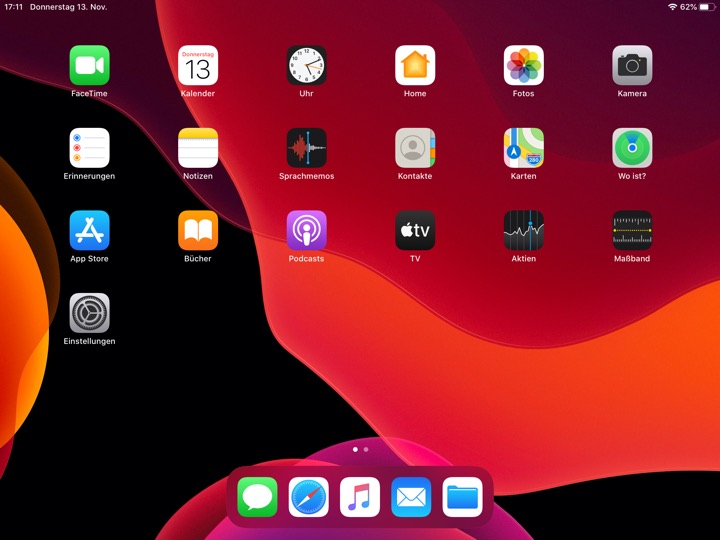The height and width of the screenshot is (540, 720).
Task: Open the Erinnerungen app
Action: 89,148
